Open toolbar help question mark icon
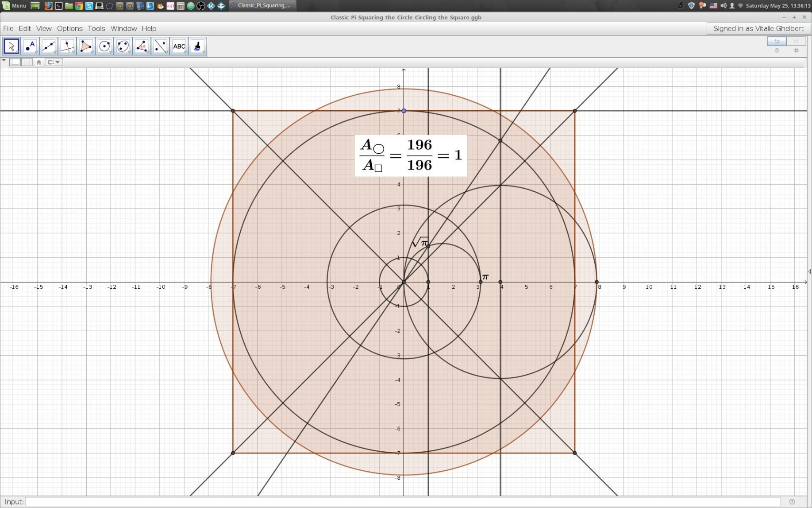The width and height of the screenshot is (812, 508). pyautogui.click(x=777, y=50)
